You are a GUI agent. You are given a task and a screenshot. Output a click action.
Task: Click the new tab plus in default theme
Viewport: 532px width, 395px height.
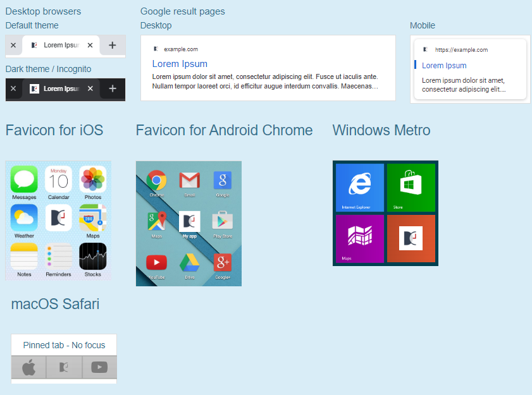click(x=113, y=46)
